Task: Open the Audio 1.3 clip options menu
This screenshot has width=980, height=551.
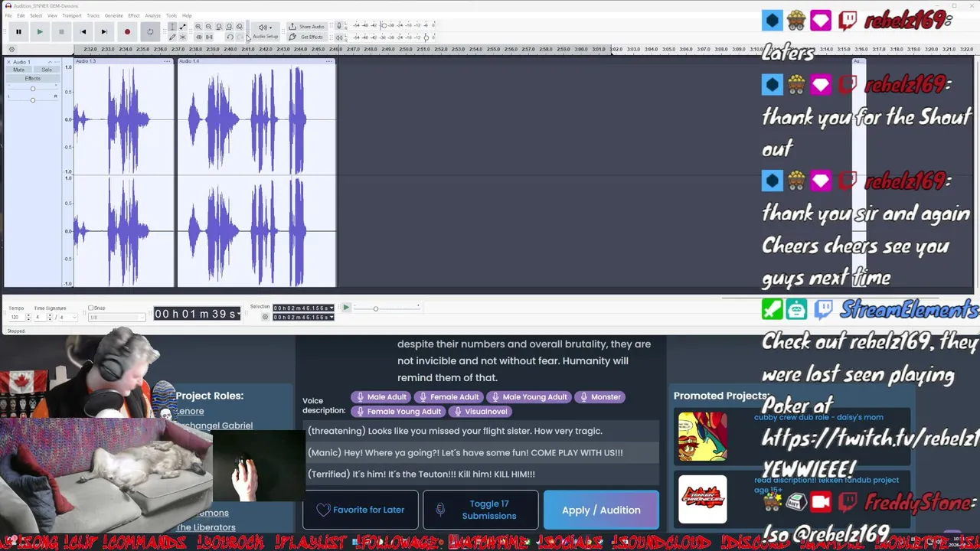Action: (x=168, y=61)
